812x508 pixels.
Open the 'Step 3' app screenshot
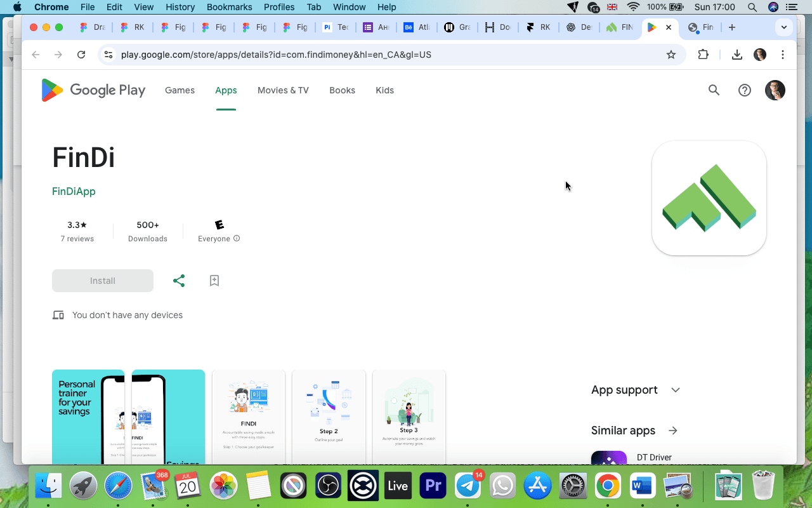[409, 417]
